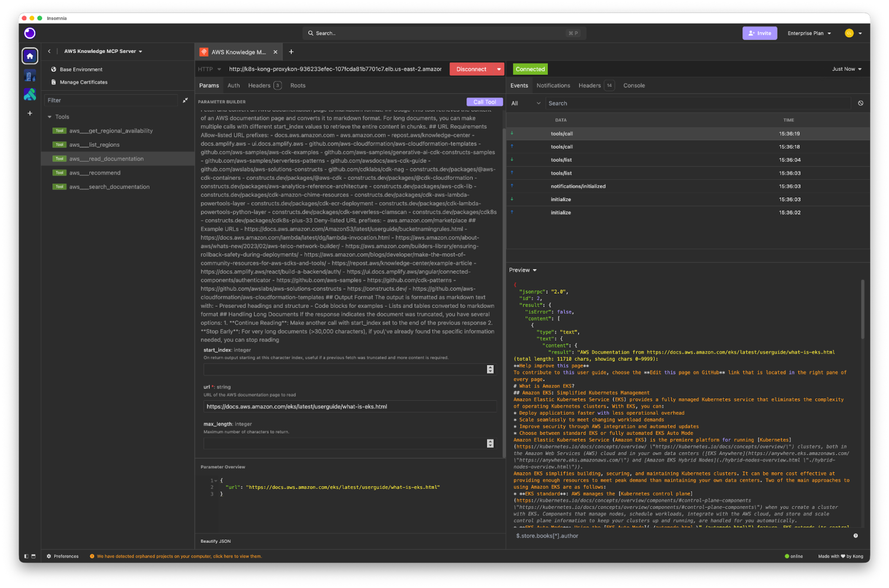
Task: Switch to the Roots tab
Action: (297, 85)
